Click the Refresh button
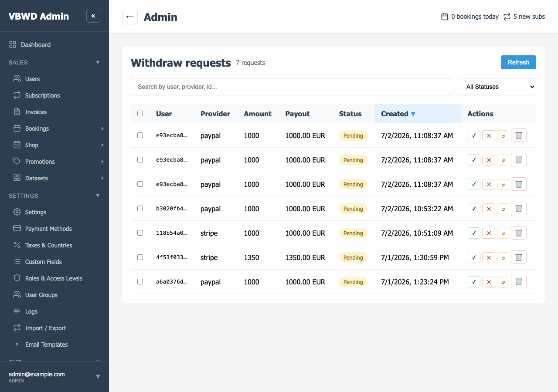558x392 pixels. coord(518,62)
